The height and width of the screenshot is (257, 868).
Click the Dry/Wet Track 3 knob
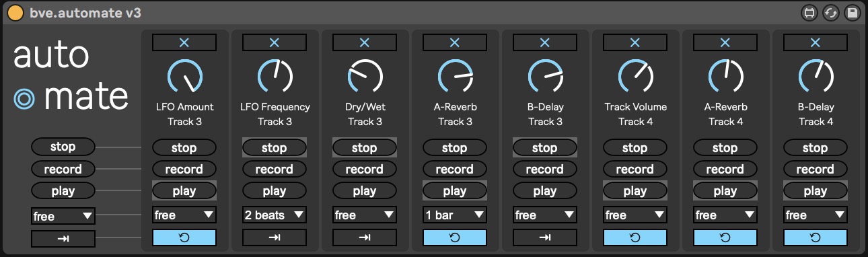365,75
